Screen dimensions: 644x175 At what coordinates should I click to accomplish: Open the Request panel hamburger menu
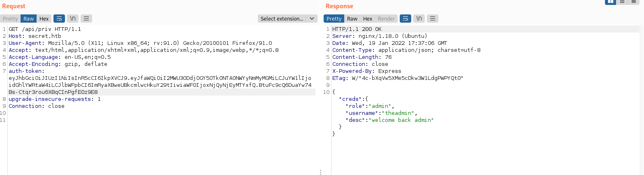pos(86,19)
